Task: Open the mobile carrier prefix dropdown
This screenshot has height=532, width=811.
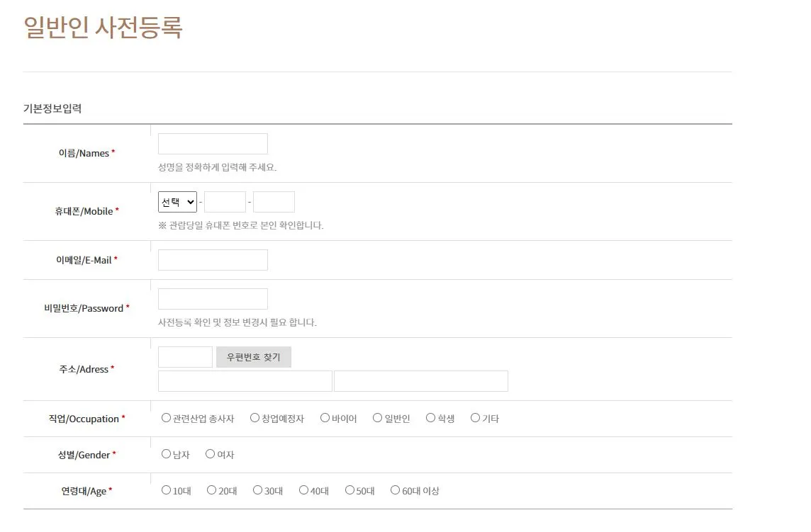Action: [177, 201]
